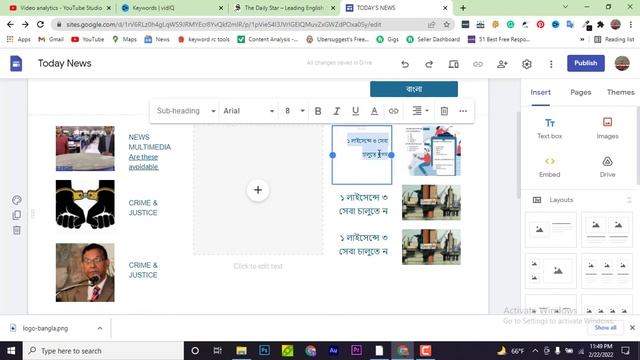Open Seller Dashboard bookmark

coord(433,40)
